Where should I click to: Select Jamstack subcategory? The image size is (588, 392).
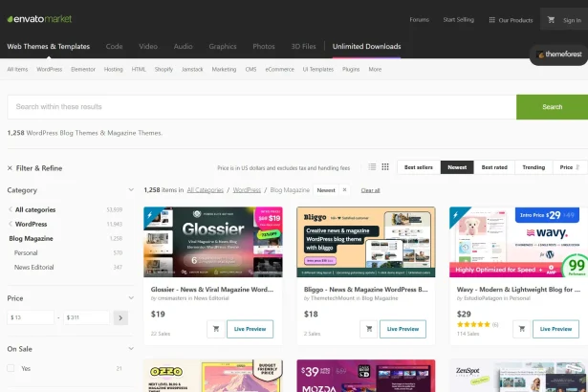(192, 70)
